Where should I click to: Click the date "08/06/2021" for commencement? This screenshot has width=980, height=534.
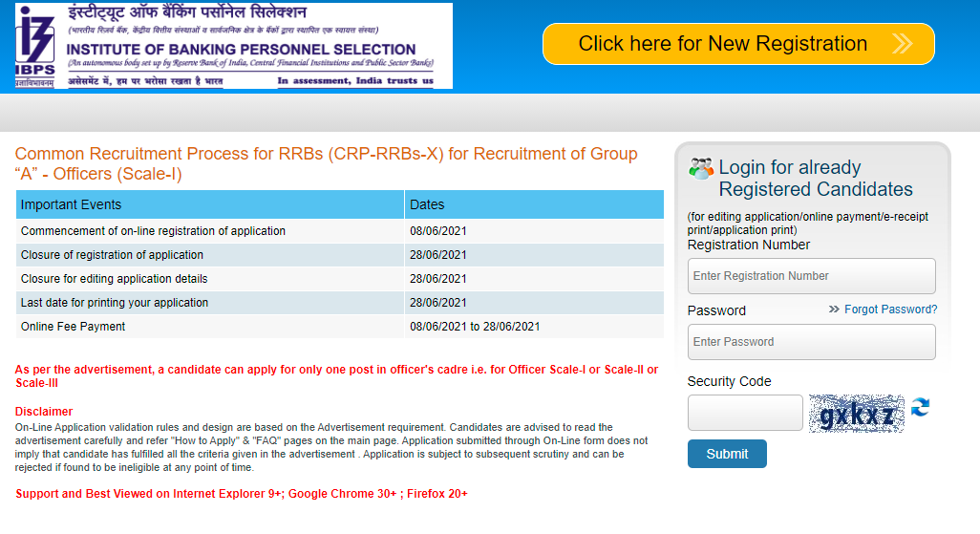point(438,231)
